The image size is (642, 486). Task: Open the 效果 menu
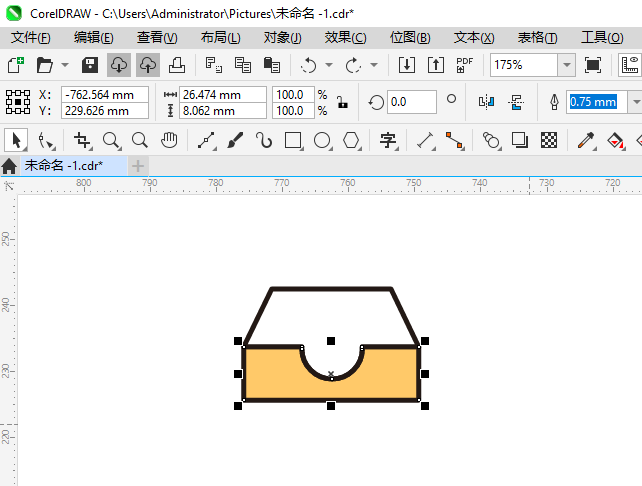click(345, 37)
